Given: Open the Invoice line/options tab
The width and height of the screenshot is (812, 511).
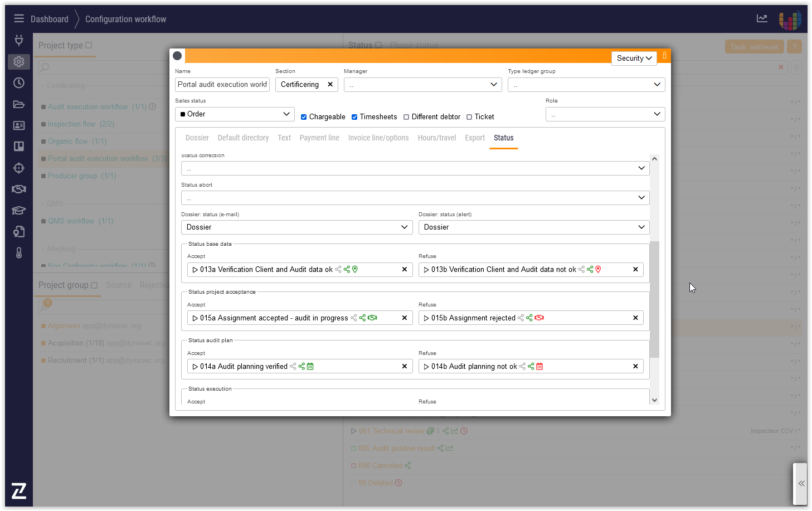Looking at the screenshot, I should coord(378,138).
